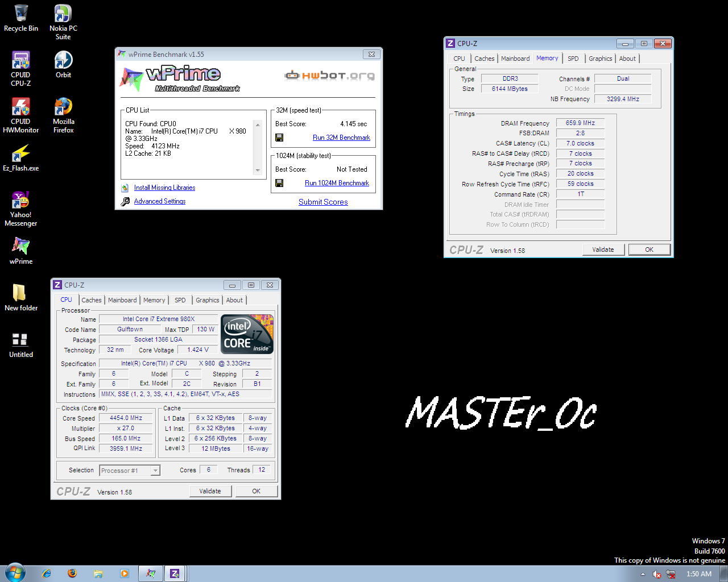Screen dimensions: 728x582
Task: Click the wPrime desktop shortcut icon
Action: tap(21, 247)
